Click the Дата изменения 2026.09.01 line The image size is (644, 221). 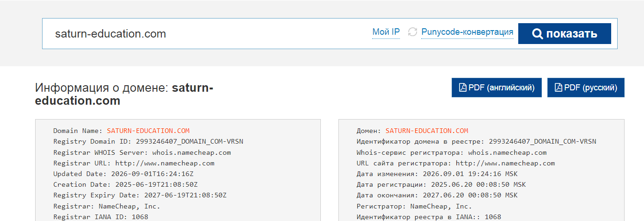tap(437, 174)
